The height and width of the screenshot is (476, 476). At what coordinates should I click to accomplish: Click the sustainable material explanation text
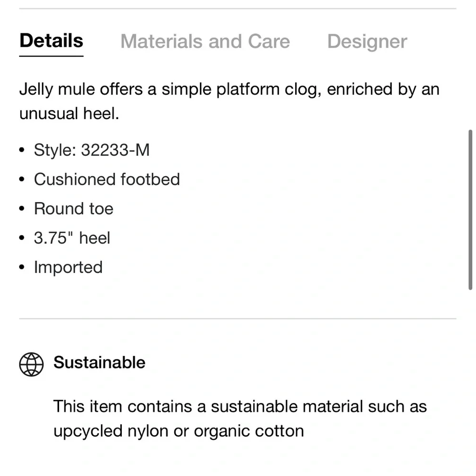click(x=240, y=418)
